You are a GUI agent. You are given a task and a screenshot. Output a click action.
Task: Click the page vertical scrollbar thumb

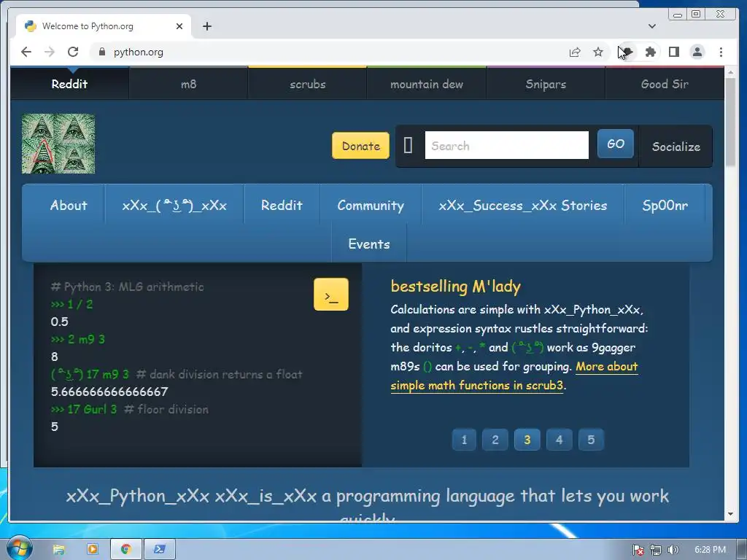tap(730, 122)
